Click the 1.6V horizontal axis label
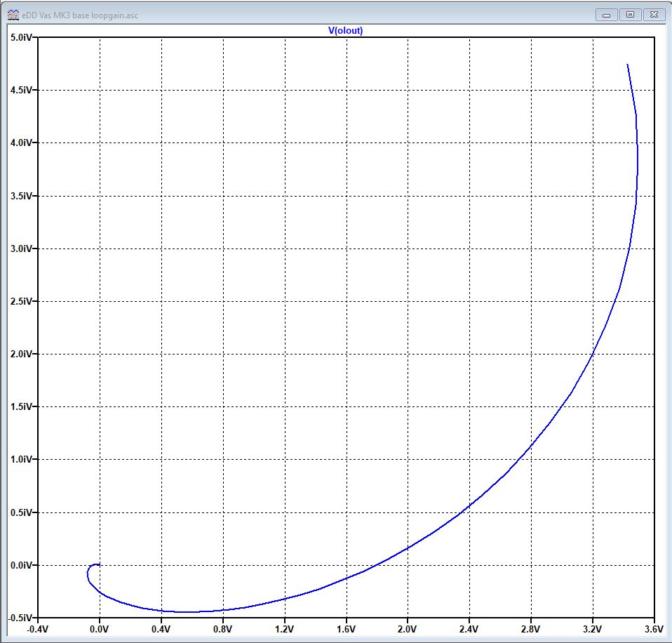The width and height of the screenshot is (672, 643). tap(346, 629)
